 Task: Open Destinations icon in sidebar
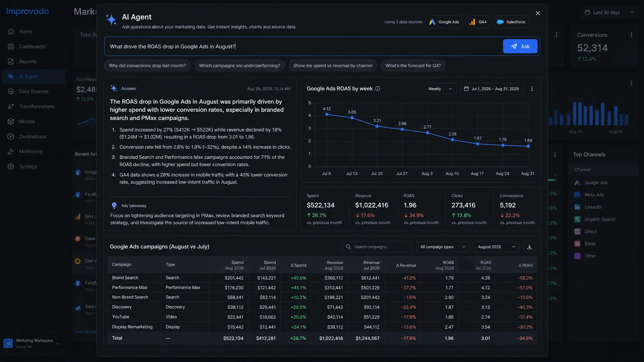[x=11, y=137]
